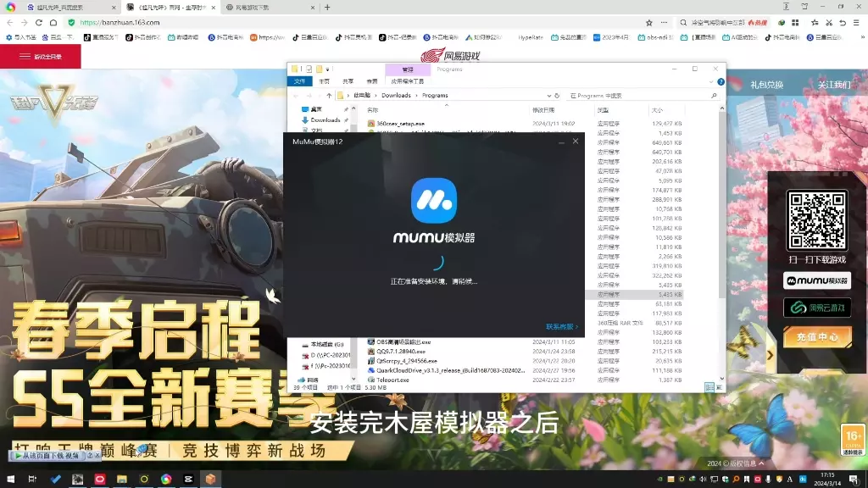Click Downloads in the Explorer breadcrumb

(396, 96)
